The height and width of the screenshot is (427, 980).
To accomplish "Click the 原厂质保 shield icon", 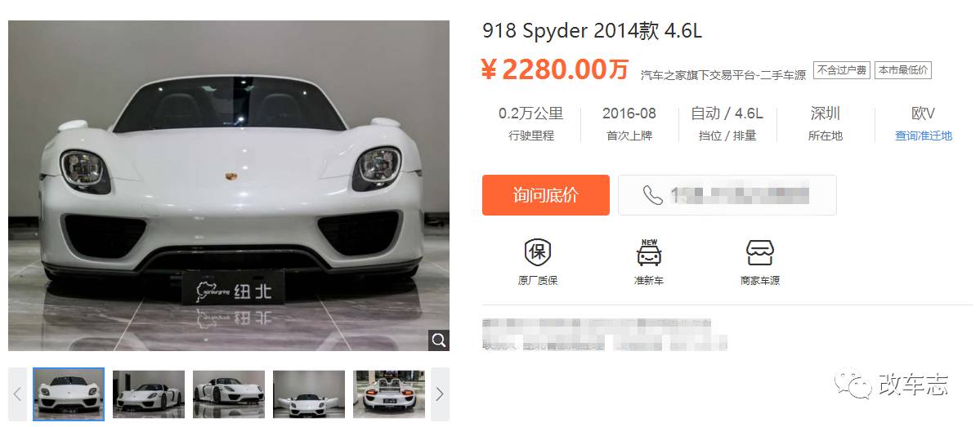I will click(x=537, y=252).
